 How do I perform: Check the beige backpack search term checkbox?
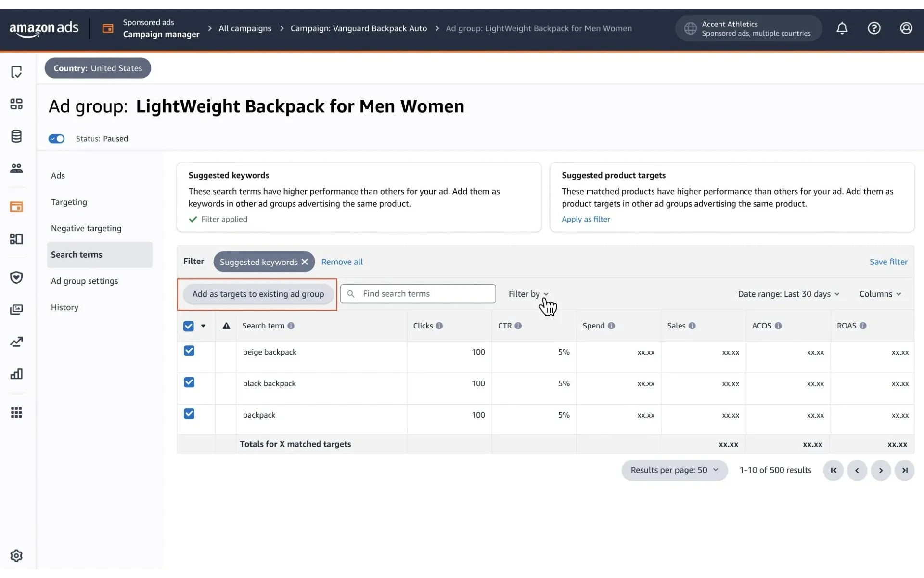point(189,352)
